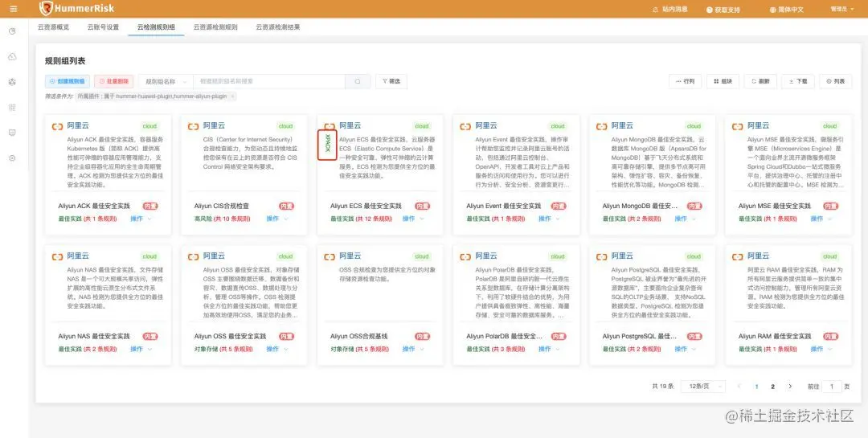The height and width of the screenshot is (438, 868).
Task: Switch to the 云资源概览 tab
Action: point(54,27)
